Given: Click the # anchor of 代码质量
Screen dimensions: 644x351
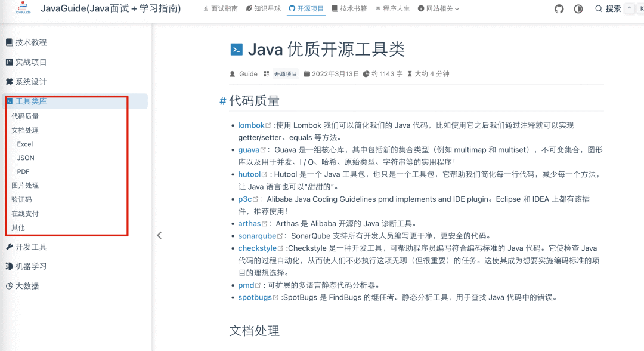Looking at the screenshot, I should pyautogui.click(x=223, y=101).
